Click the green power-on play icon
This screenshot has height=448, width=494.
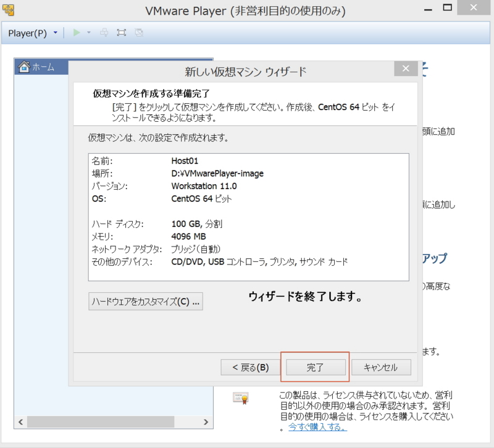pyautogui.click(x=77, y=33)
